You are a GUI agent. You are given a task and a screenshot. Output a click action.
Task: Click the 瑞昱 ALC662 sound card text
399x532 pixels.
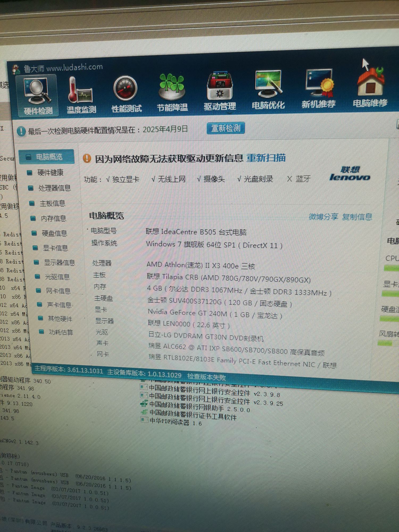(x=236, y=349)
